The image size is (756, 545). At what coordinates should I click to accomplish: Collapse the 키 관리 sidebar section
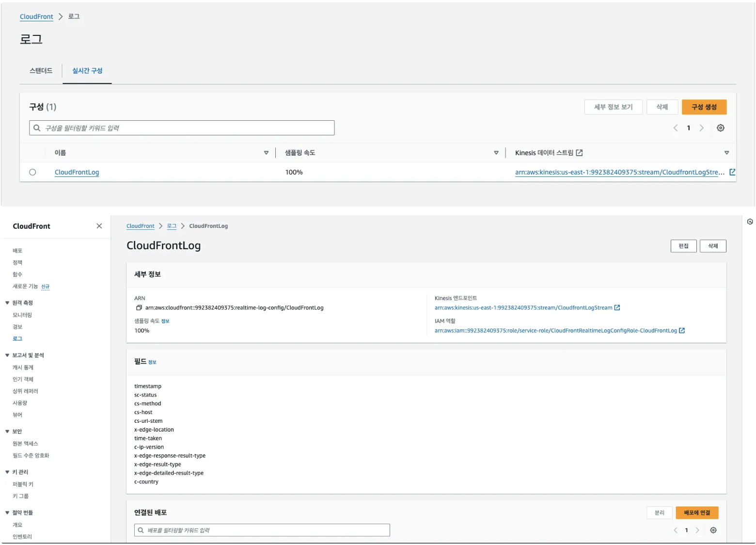[7, 472]
